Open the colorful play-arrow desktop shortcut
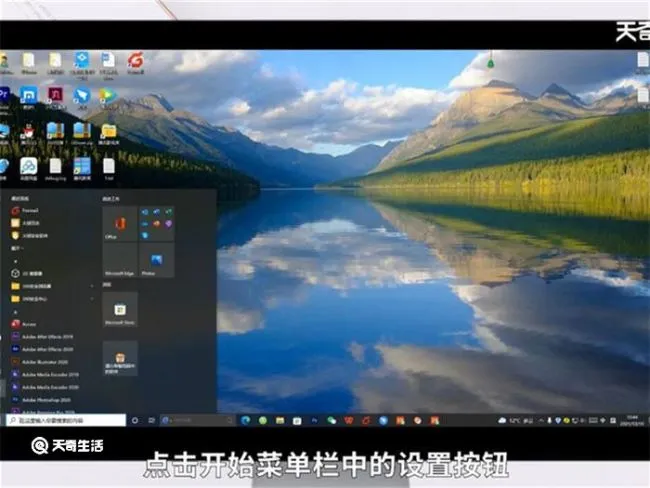 108,98
